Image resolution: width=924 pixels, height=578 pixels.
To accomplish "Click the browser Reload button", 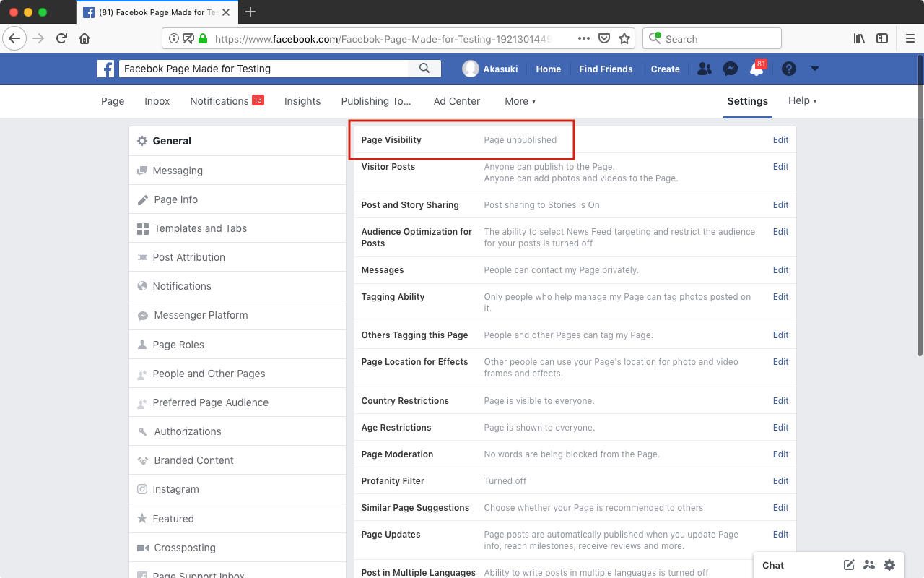I will coord(62,38).
